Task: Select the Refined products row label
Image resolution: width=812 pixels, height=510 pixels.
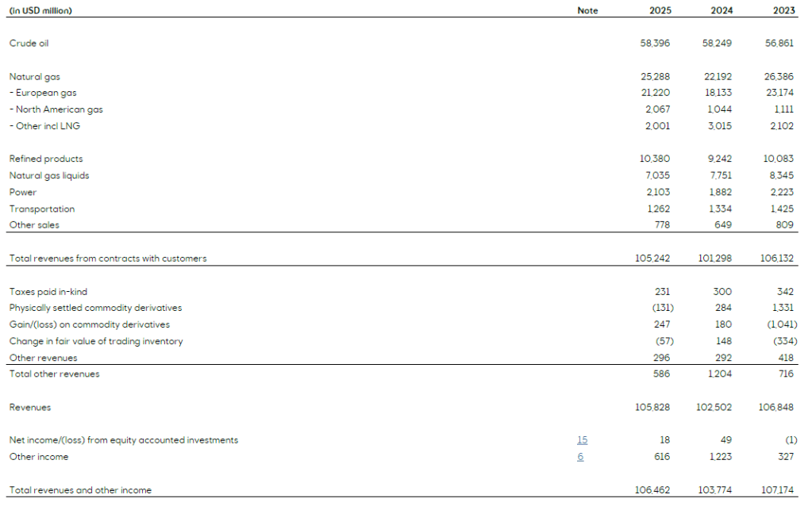Action: coord(46,159)
